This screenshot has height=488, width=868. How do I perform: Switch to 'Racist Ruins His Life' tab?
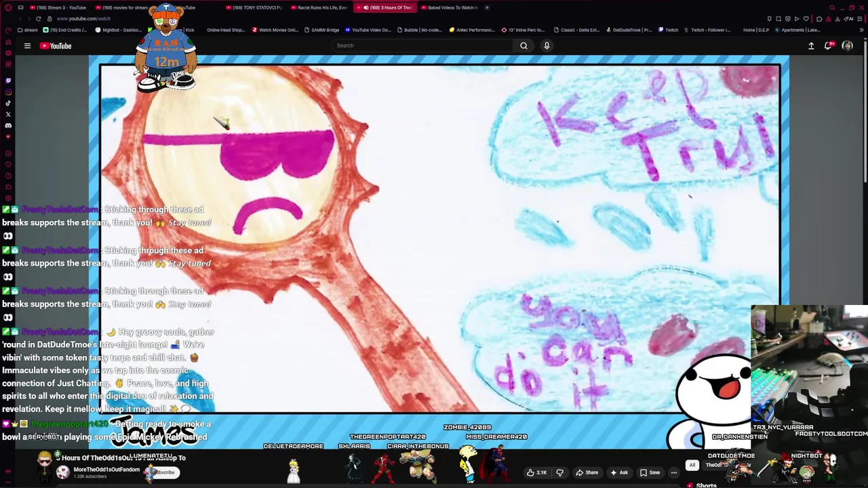319,7
